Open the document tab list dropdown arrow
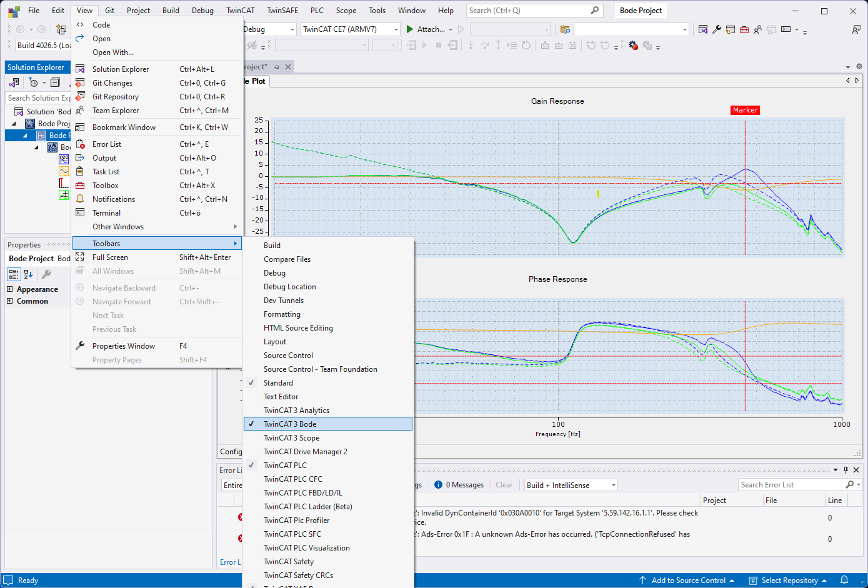Screen dimensions: 868x588 (848, 67)
